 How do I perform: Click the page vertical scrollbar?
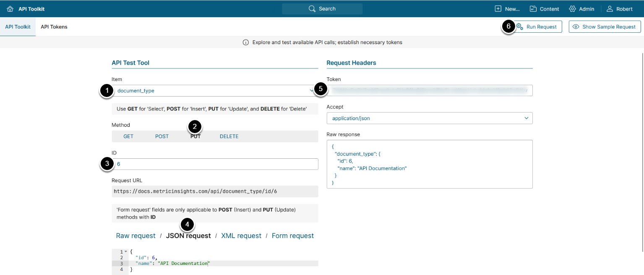tap(643, 151)
